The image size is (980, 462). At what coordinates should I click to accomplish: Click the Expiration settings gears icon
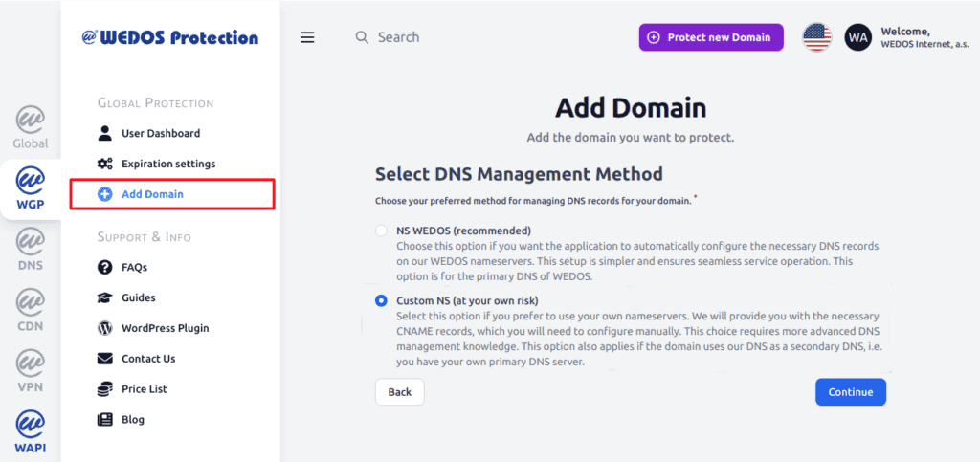[x=105, y=164]
